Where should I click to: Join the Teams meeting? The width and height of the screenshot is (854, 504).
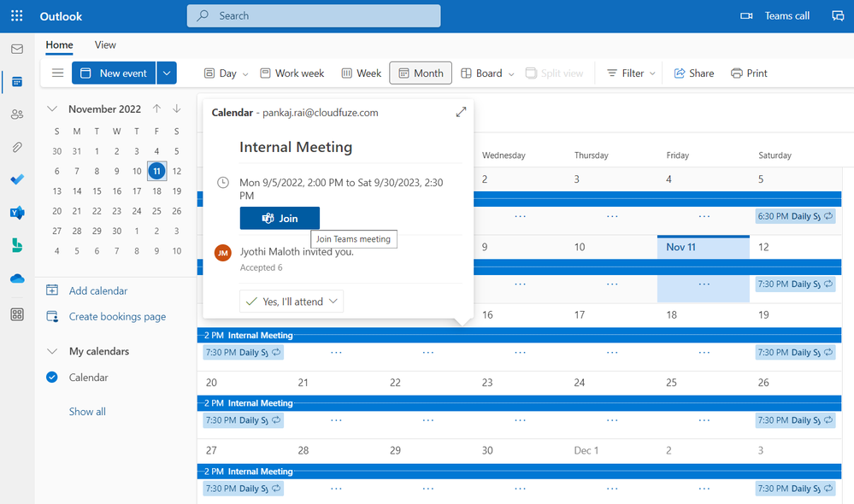tap(280, 218)
